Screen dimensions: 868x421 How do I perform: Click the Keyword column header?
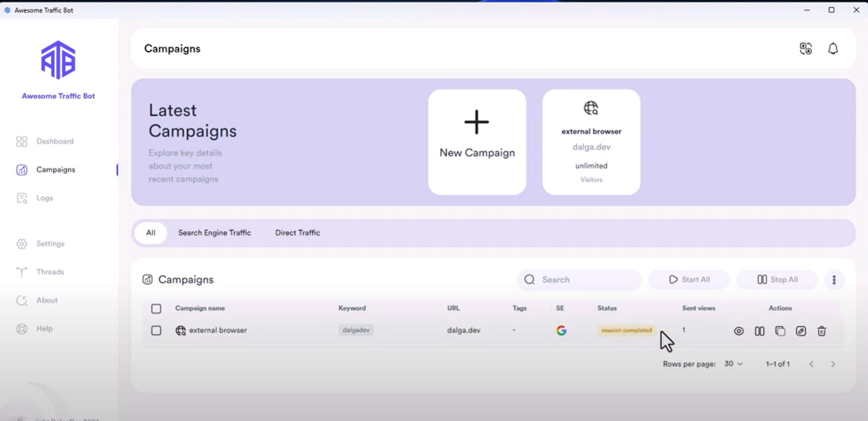[352, 308]
